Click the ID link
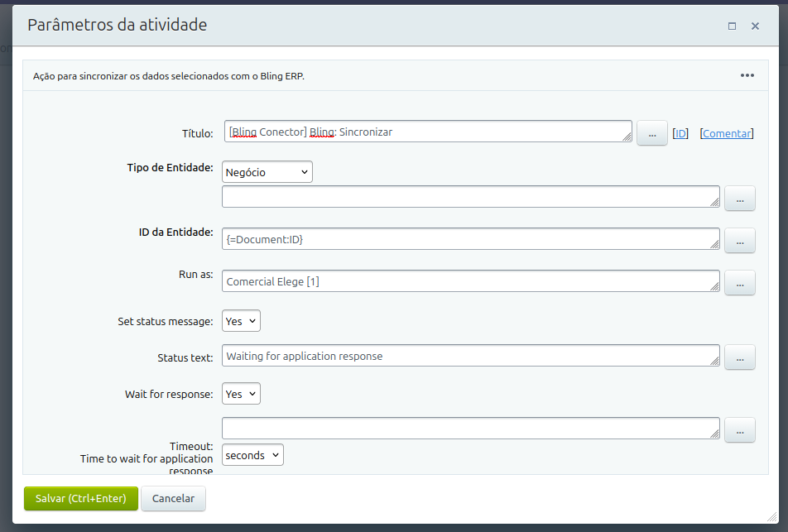The width and height of the screenshot is (788, 532). (680, 133)
